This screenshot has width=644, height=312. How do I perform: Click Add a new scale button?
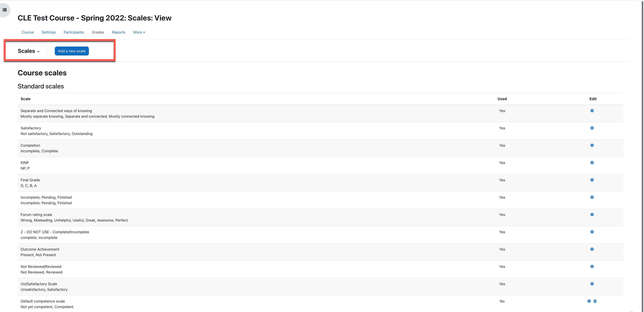pos(72,51)
